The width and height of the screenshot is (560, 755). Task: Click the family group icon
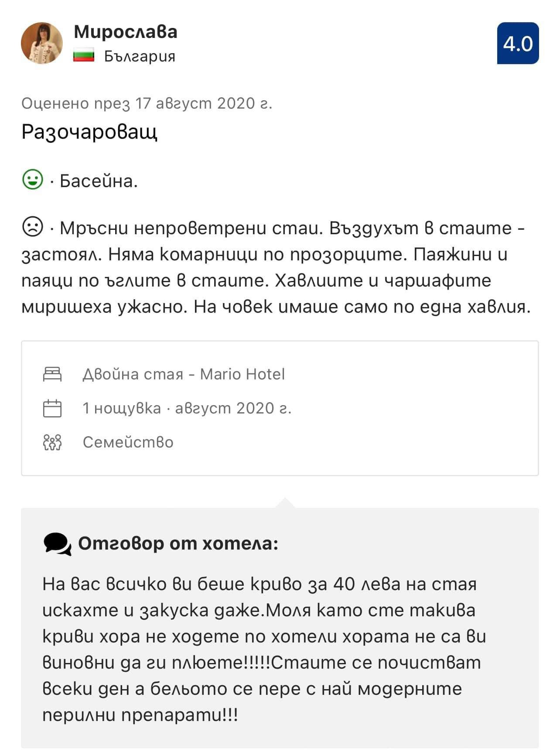(52, 442)
